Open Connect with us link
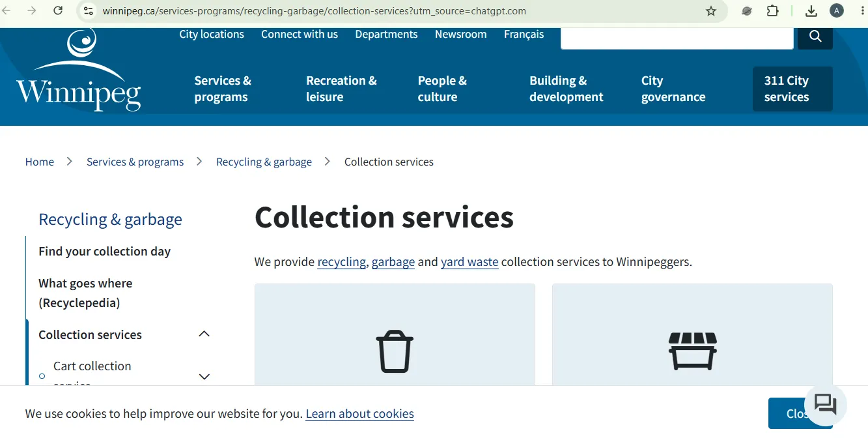This screenshot has width=868, height=440. 300,35
